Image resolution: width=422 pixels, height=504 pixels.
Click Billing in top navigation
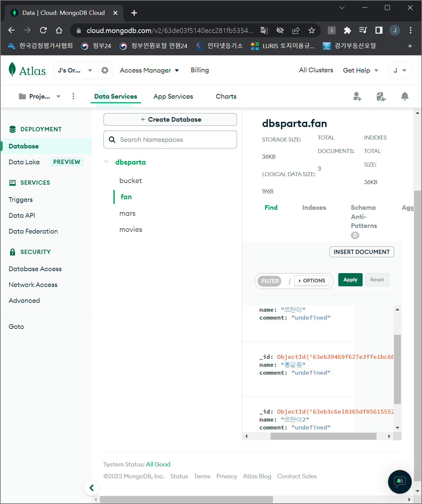[200, 70]
